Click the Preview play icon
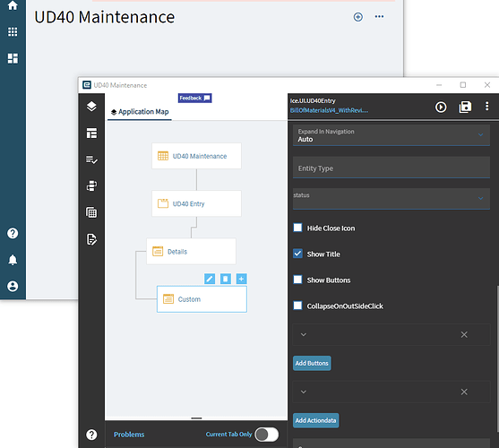499x448 pixels. click(x=441, y=107)
